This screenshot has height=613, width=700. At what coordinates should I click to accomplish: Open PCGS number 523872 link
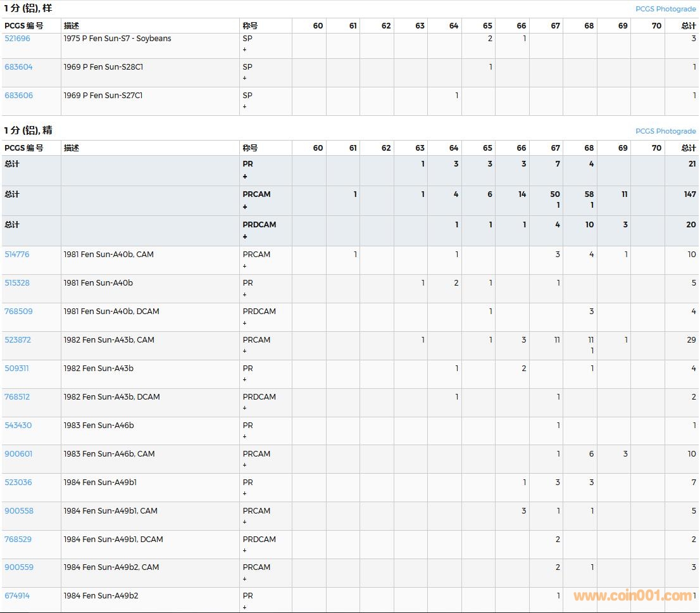18,340
